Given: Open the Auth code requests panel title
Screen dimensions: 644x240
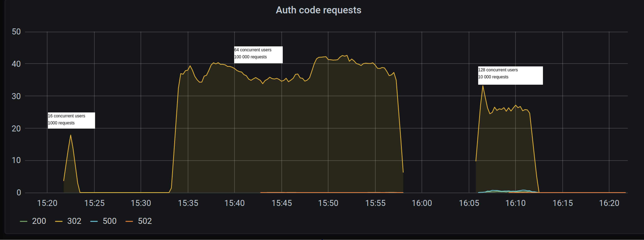Looking at the screenshot, I should coord(318,10).
